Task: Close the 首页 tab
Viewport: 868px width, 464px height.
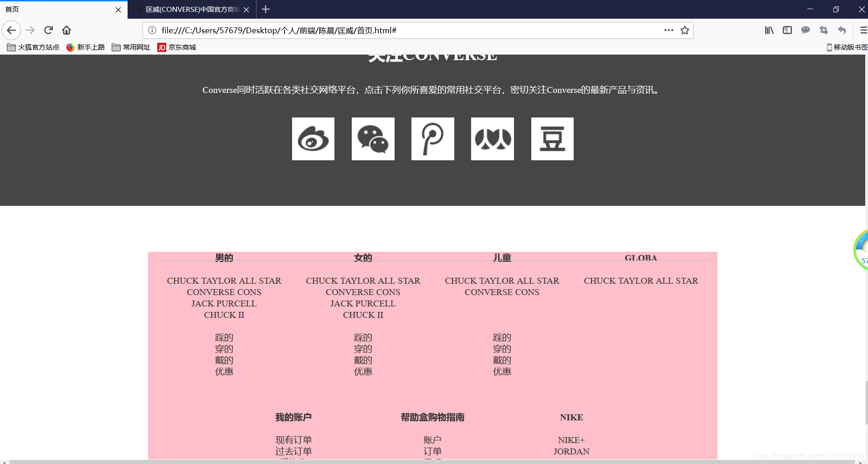Action: coord(118,10)
